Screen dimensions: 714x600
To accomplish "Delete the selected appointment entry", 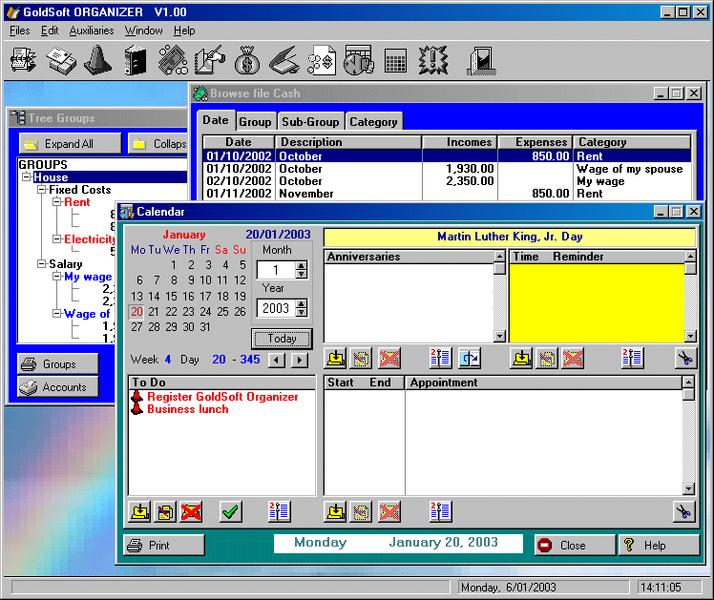I will [389, 512].
